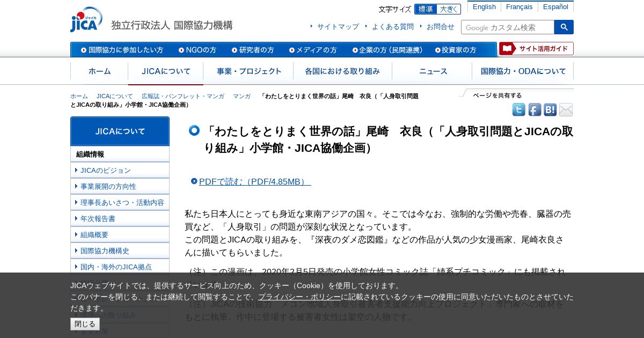This screenshot has height=338, width=644.
Task: Open メディアの方 audience link
Action: tap(313, 50)
